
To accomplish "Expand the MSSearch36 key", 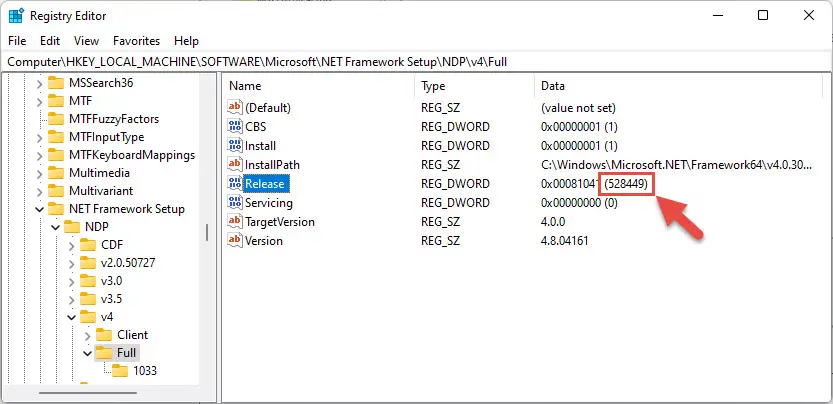I will [39, 83].
